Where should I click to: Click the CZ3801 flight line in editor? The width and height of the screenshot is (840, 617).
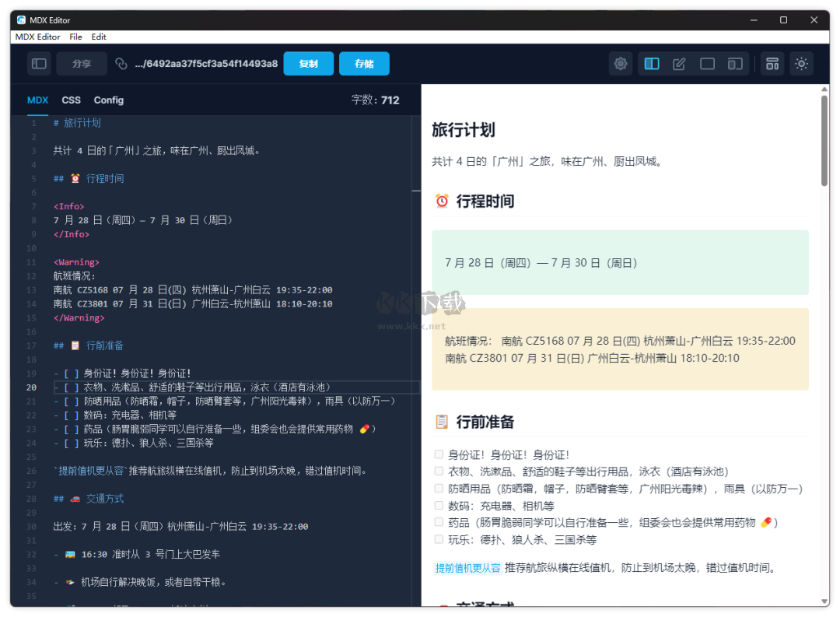tap(193, 304)
